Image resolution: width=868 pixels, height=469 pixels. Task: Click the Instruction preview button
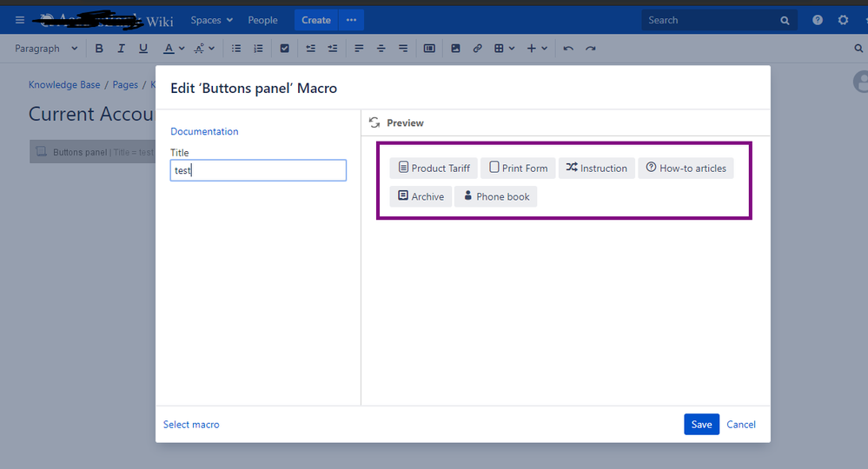pos(597,168)
